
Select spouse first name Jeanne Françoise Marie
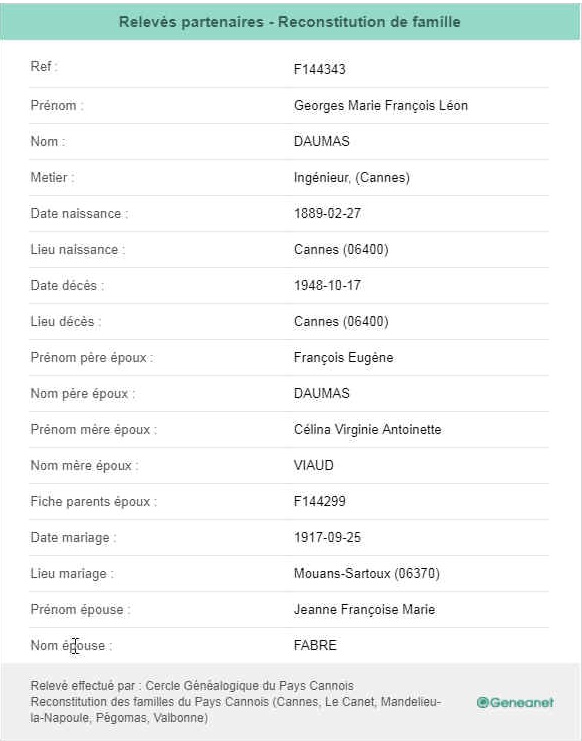tap(364, 609)
